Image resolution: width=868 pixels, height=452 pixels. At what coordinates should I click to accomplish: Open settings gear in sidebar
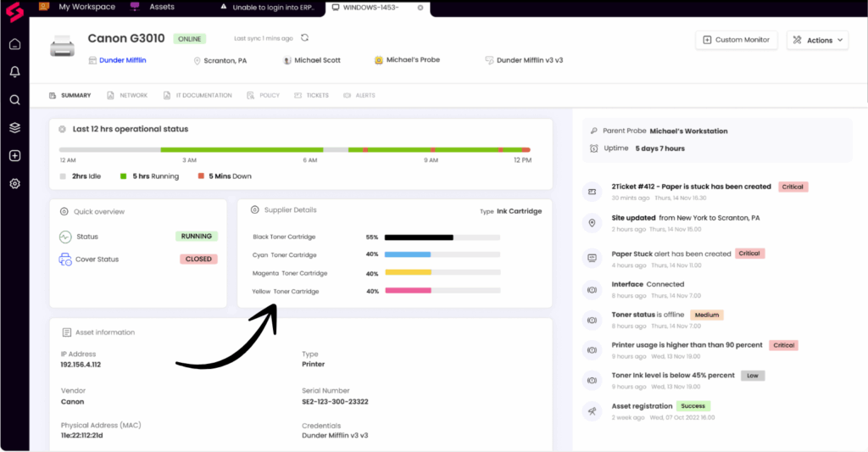(15, 183)
